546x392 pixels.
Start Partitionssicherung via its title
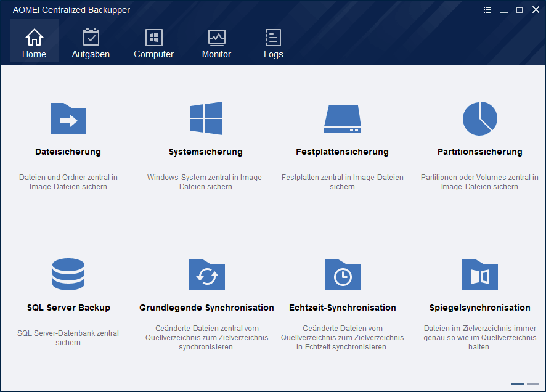(480, 152)
